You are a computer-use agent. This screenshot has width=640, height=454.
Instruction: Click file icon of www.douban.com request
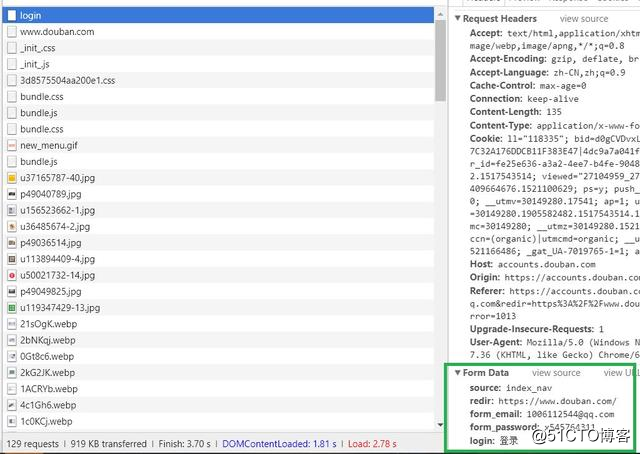(x=12, y=32)
